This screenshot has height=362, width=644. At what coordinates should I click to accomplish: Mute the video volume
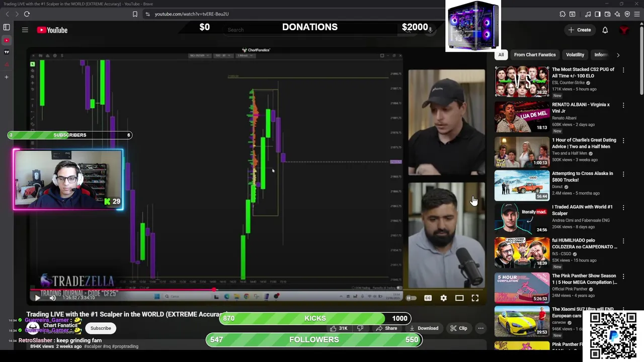tap(52, 298)
